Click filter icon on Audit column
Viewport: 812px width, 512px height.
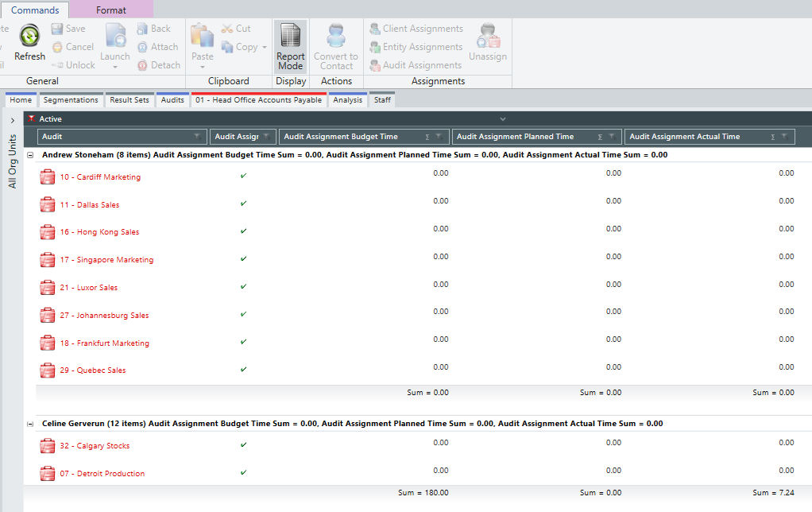197,136
